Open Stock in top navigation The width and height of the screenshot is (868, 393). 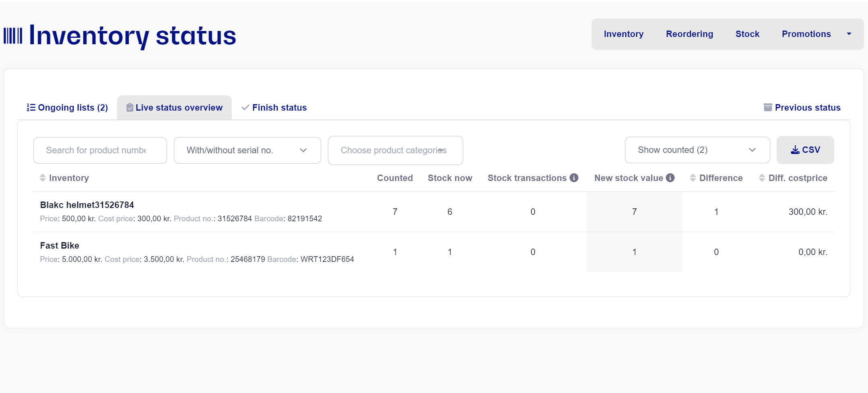tap(748, 34)
